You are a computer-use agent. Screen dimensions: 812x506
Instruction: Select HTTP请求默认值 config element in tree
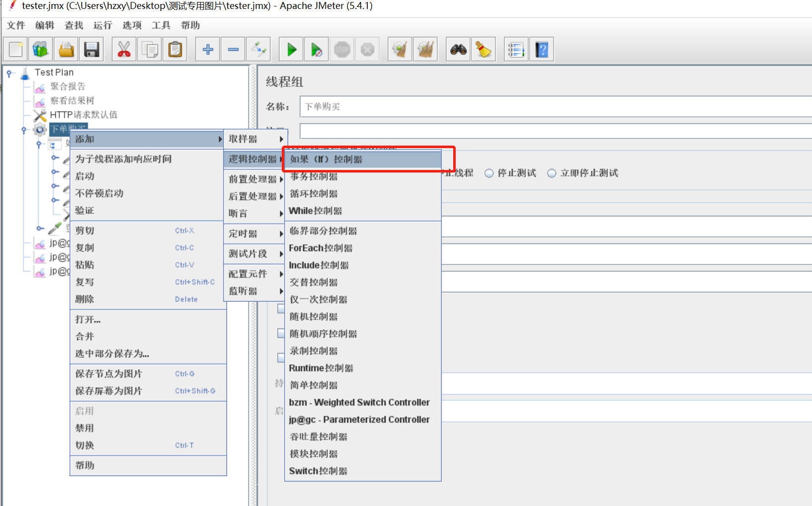(83, 115)
